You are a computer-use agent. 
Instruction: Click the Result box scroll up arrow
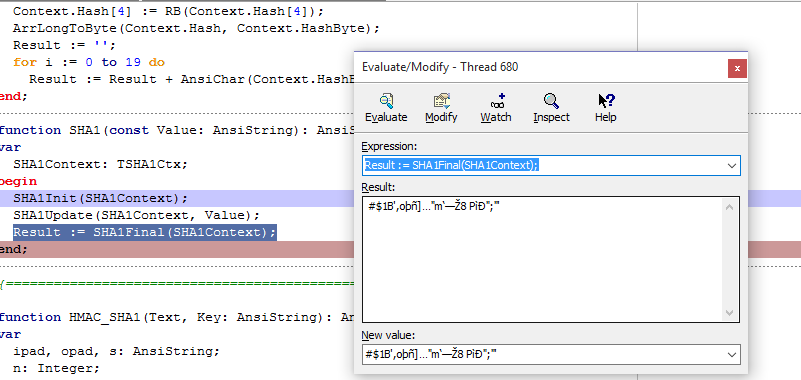729,207
